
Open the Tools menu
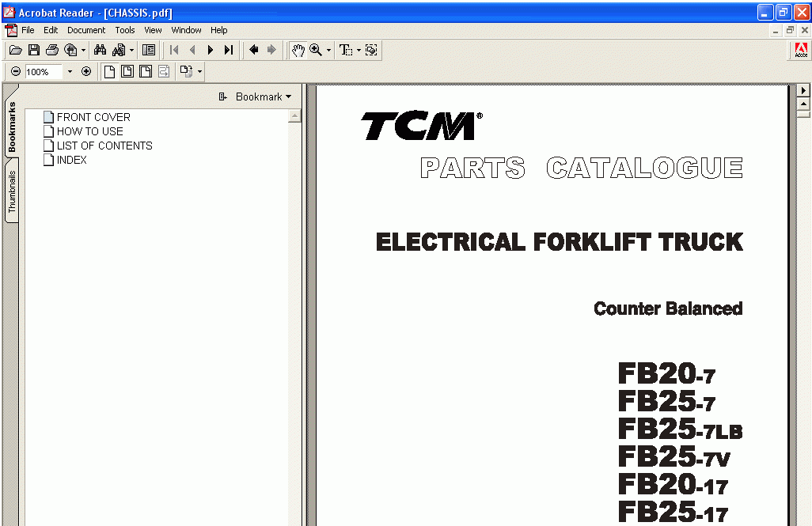125,30
